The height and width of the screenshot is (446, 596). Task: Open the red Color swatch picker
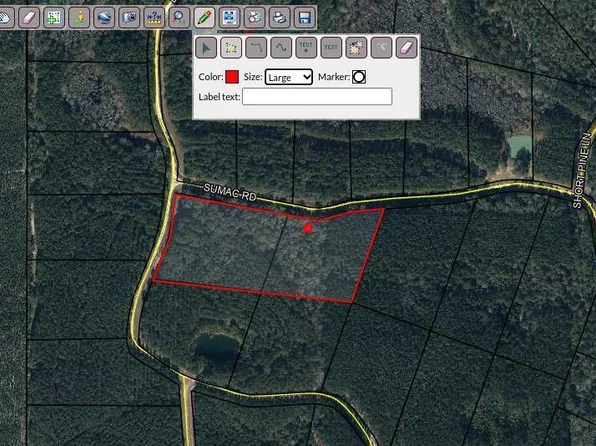click(232, 77)
